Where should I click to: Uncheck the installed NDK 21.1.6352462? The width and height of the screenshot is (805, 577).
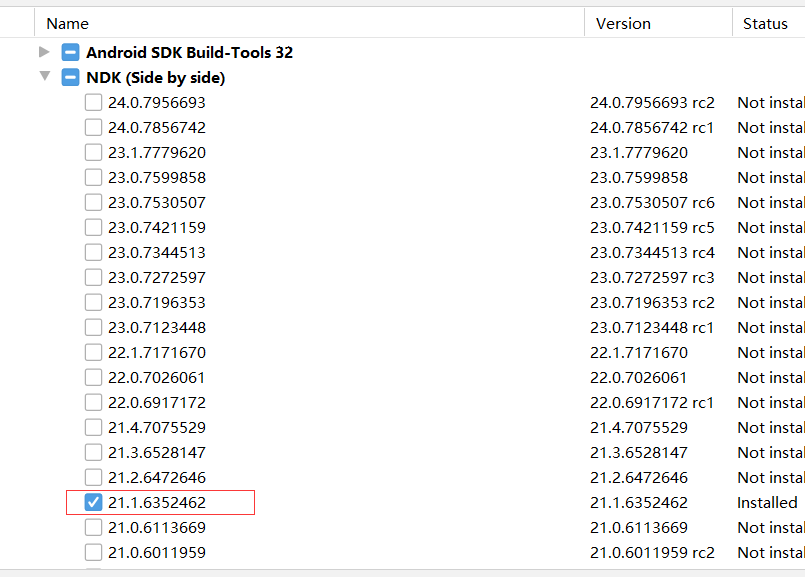pos(93,502)
